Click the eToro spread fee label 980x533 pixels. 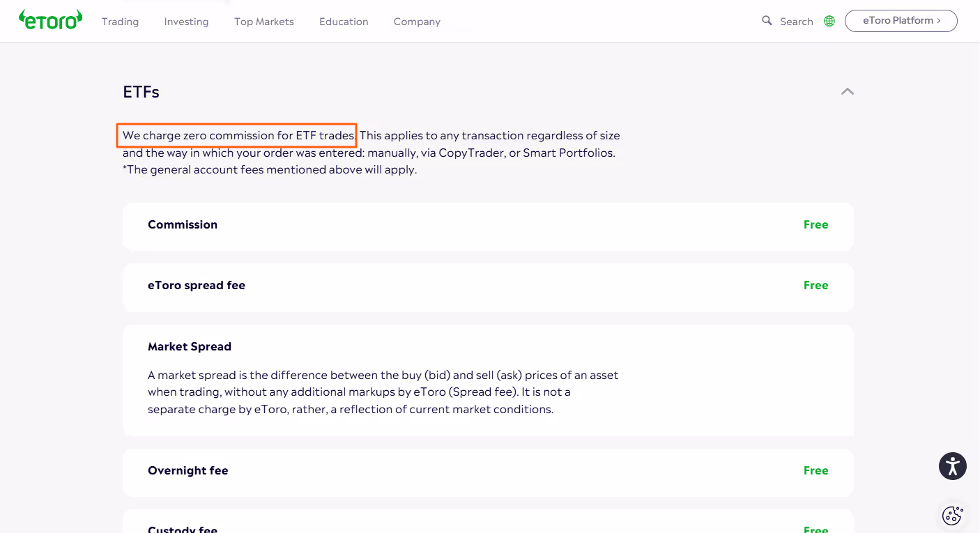(197, 285)
